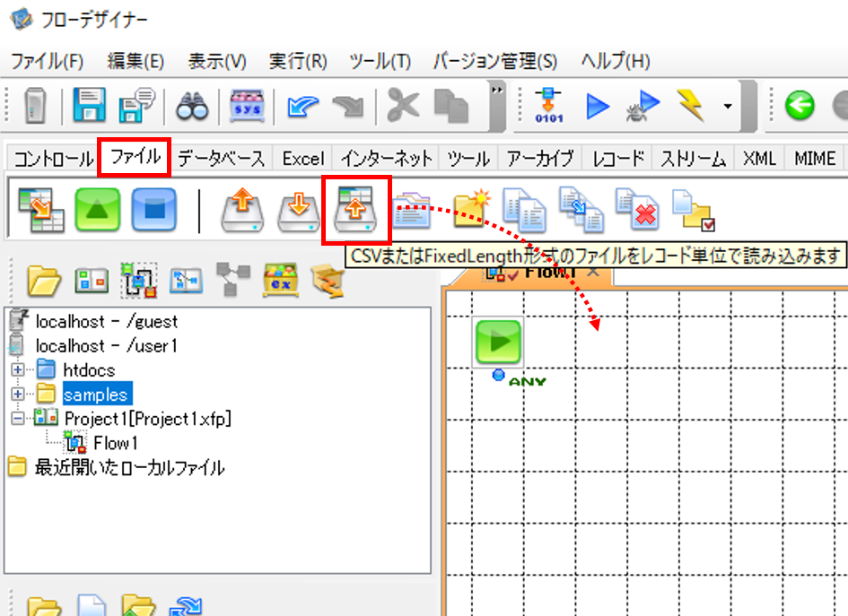This screenshot has height=616, width=848.
Task: Select Flow1 in project tree
Action: pos(115,443)
